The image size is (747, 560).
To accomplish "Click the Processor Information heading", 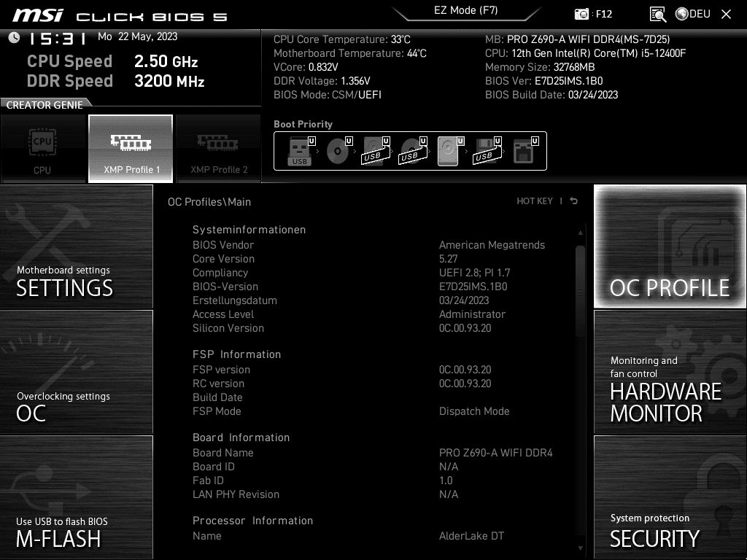I will coord(252,521).
